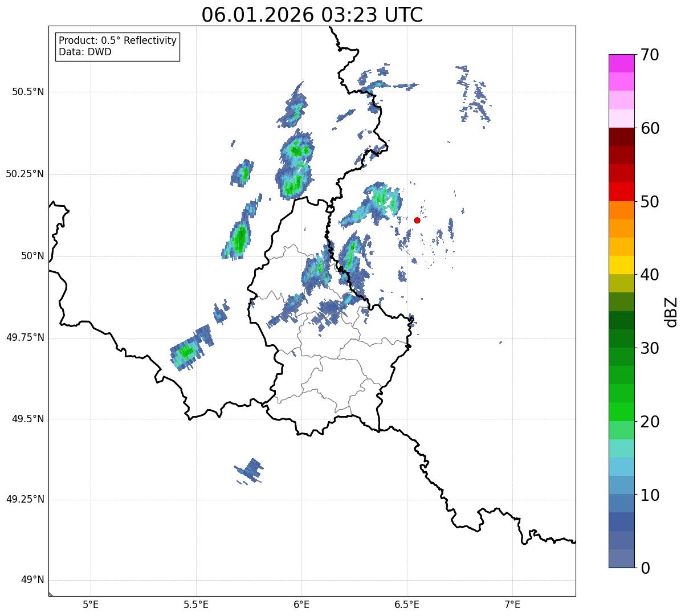Click the 49.25°N latitude label
Screen dimensions: 685x616
(25, 499)
